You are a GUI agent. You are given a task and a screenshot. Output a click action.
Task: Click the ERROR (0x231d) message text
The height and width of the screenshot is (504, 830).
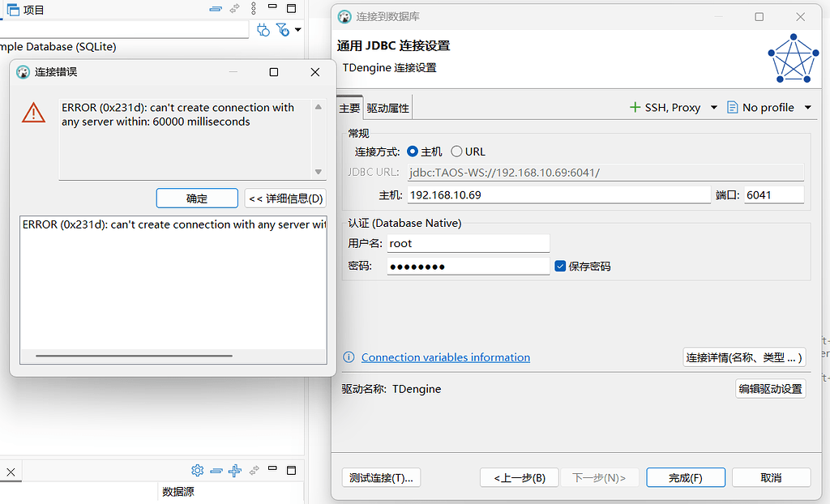tap(178, 114)
